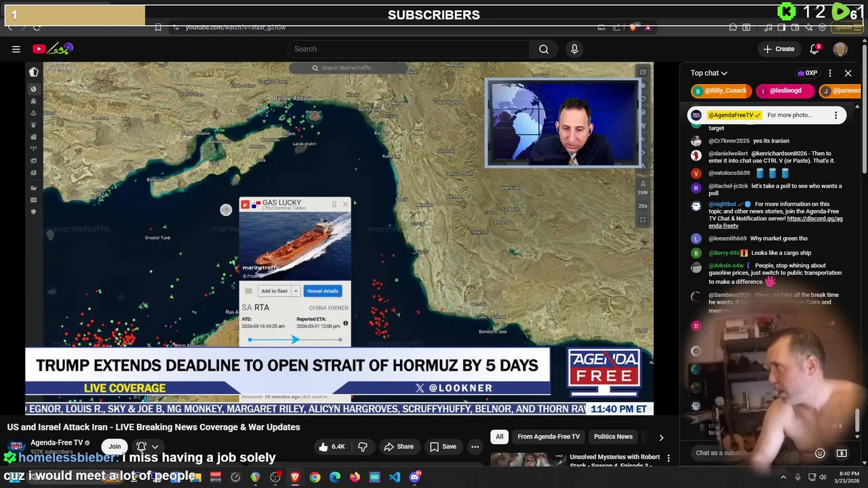Screen dimensions: 868x488
Task: Show hidden system tray icons chevron
Action: (783, 477)
